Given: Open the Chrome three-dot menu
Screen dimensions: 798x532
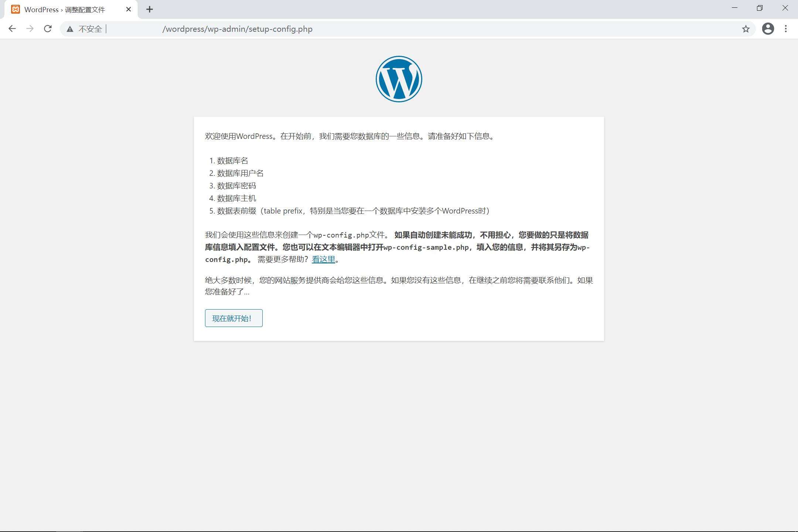Looking at the screenshot, I should (x=786, y=29).
